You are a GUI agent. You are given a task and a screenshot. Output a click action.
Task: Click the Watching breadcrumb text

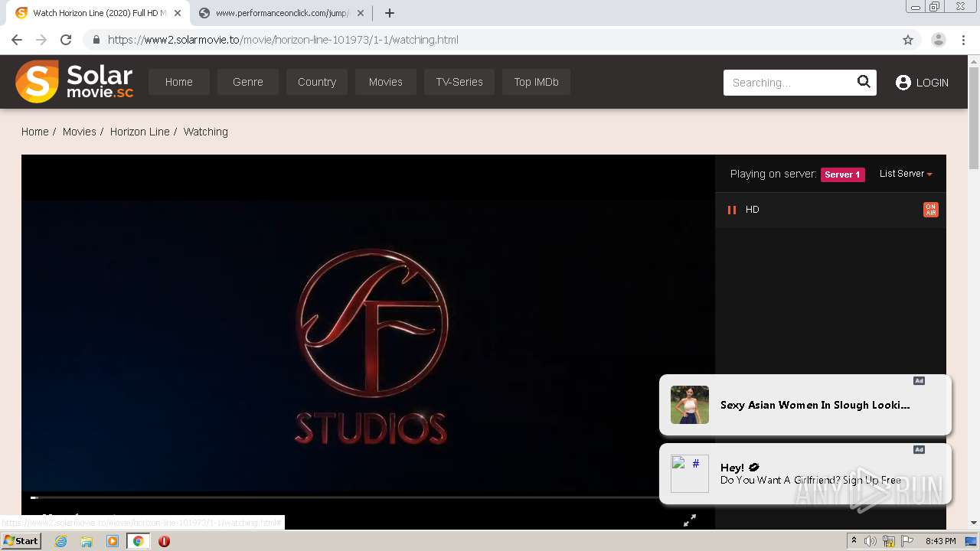[x=206, y=132]
